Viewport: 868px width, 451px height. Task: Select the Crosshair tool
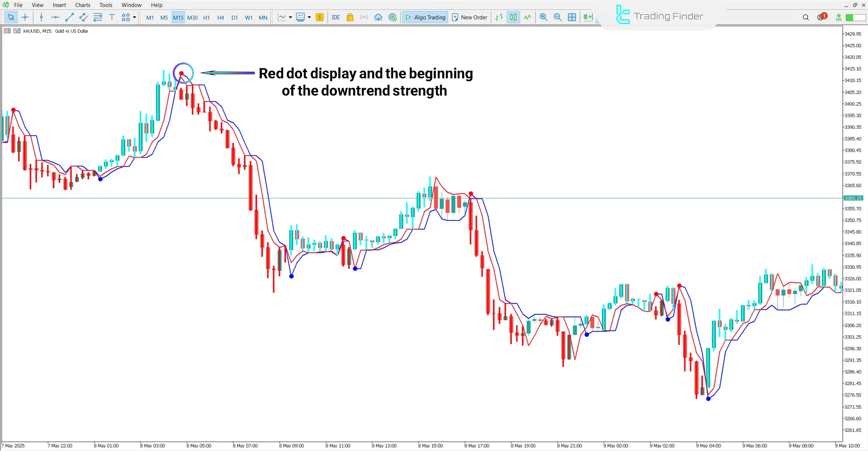[25, 17]
